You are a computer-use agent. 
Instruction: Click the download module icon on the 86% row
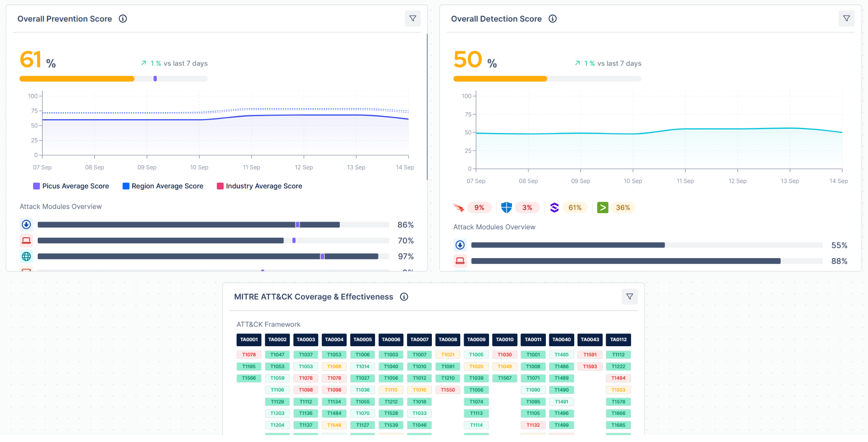tap(26, 225)
